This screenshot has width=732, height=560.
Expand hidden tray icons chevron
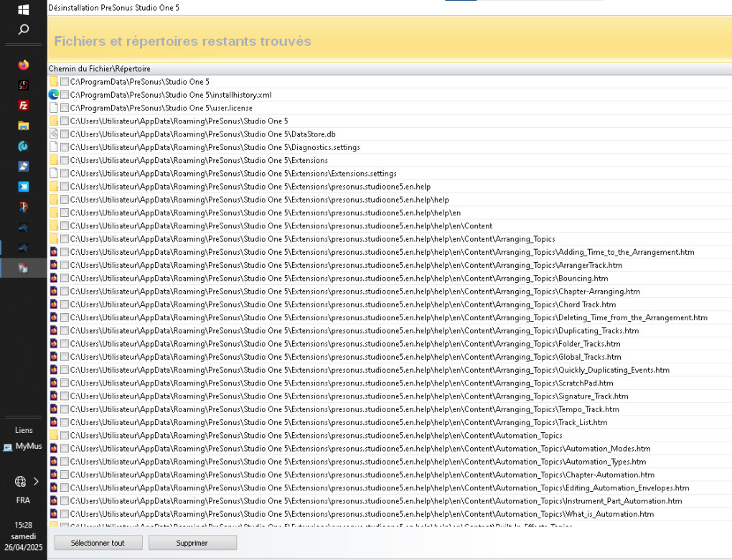36,481
